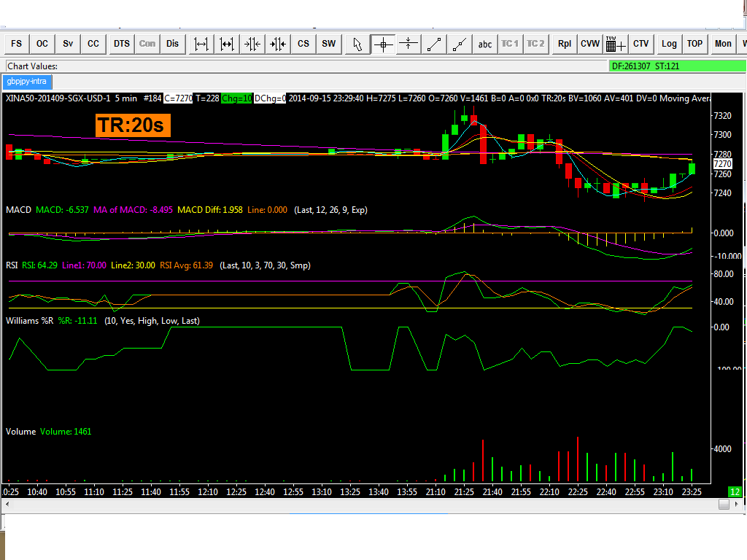Click the green DF:261307 ST:121 status box
The image size is (747, 560).
678,66
